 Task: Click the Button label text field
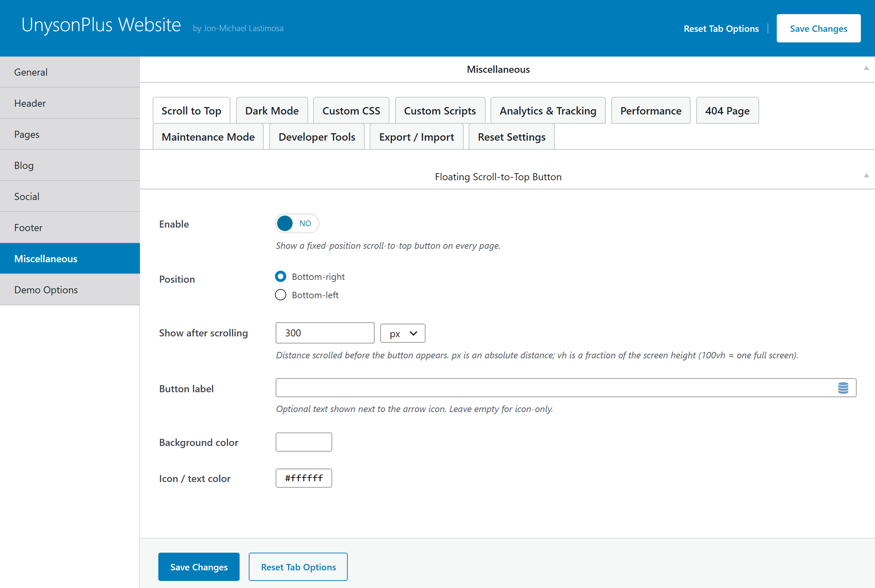[x=565, y=388]
